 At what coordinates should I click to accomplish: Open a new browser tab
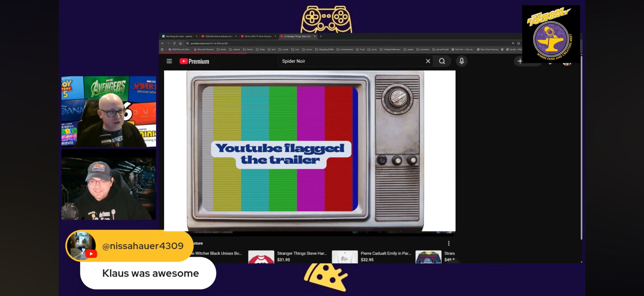click(x=321, y=36)
